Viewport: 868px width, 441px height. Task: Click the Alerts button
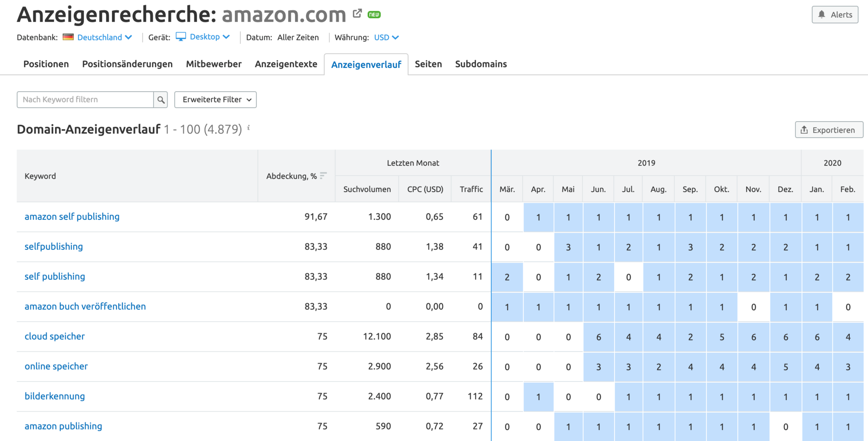pos(835,14)
